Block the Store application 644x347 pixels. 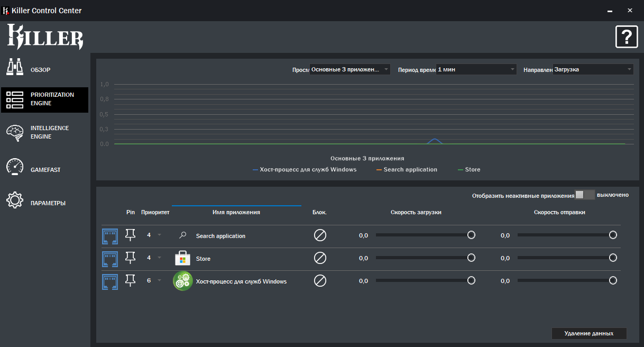coord(320,258)
